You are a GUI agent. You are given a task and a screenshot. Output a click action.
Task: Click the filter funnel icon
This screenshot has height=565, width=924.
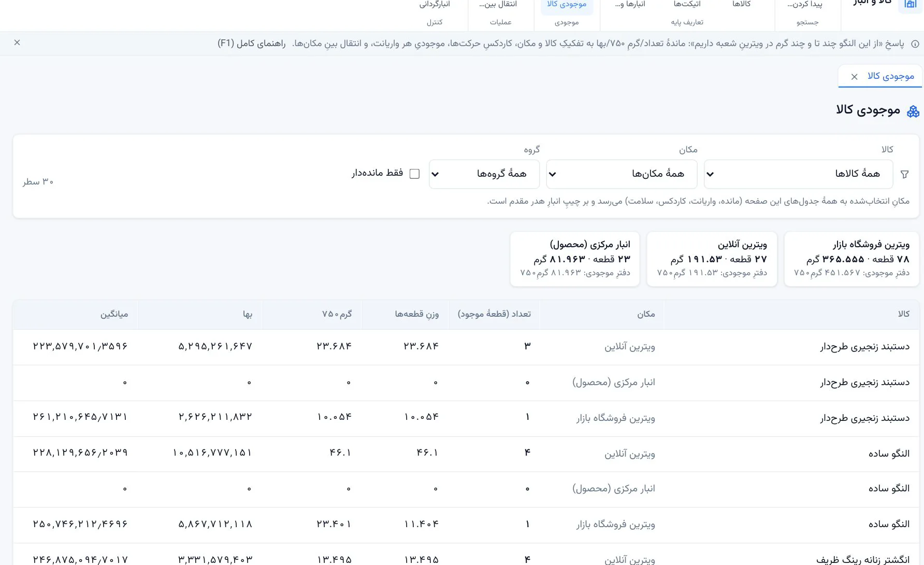click(905, 175)
